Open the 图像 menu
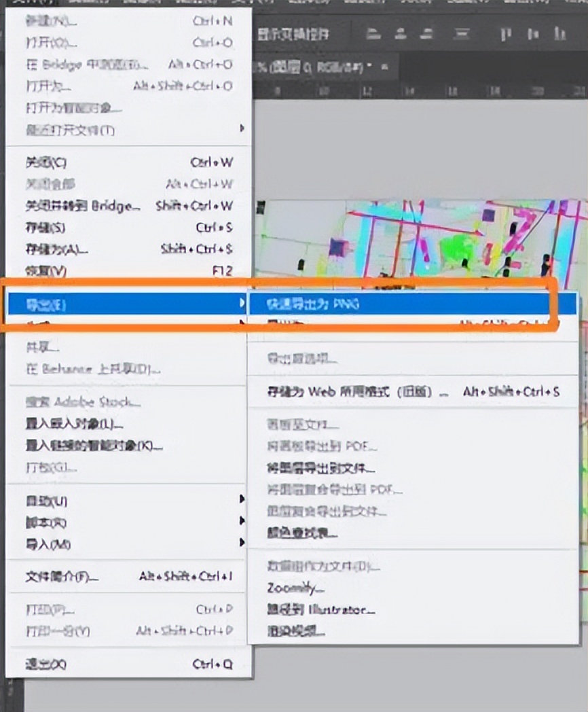The width and height of the screenshot is (588, 712). [139, 4]
